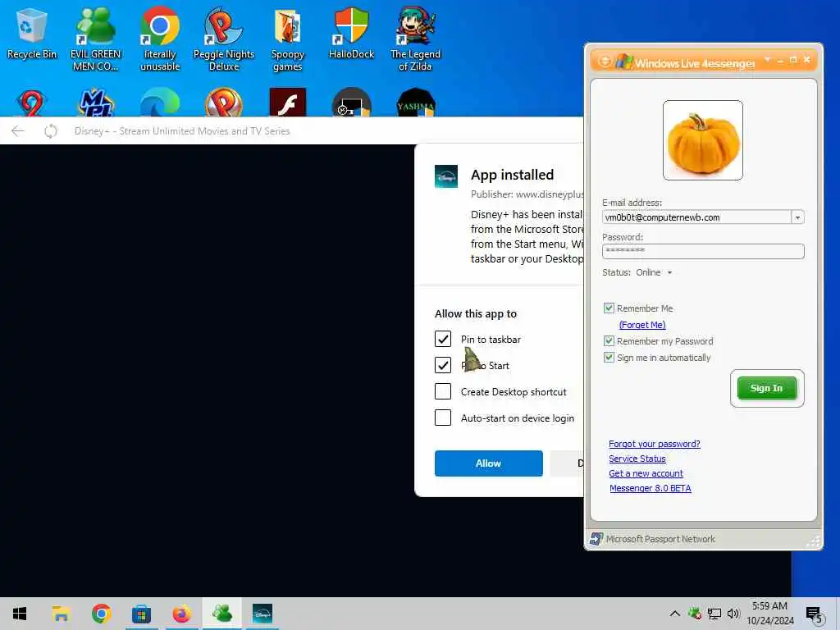Launch Chrome from the taskbar
840x630 pixels.
click(x=101, y=614)
